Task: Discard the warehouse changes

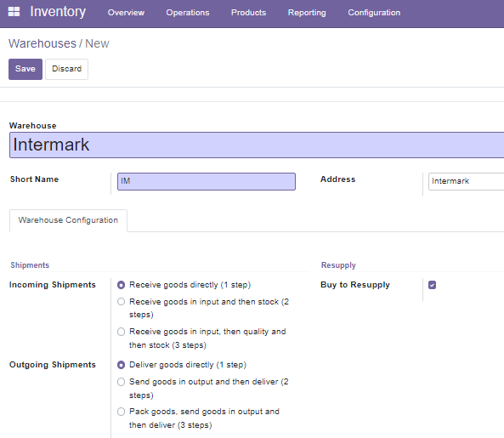Action: point(66,69)
